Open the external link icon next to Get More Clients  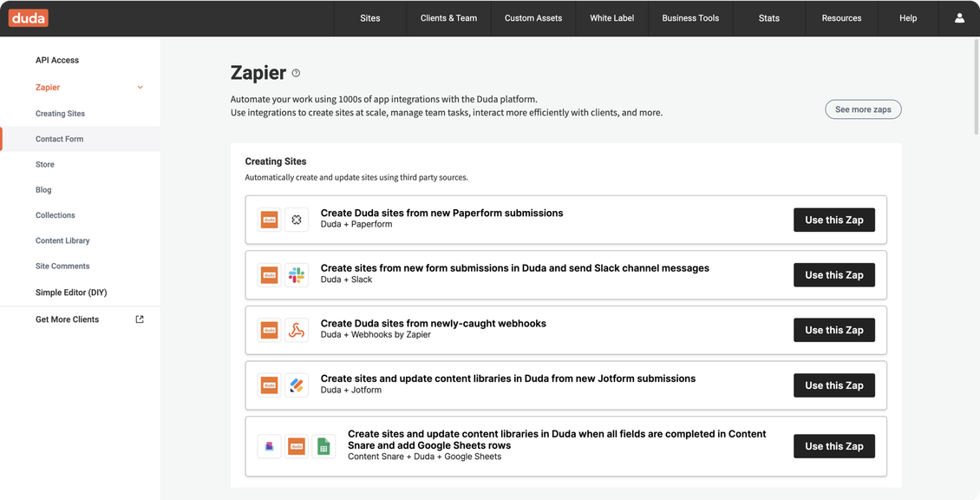(140, 319)
